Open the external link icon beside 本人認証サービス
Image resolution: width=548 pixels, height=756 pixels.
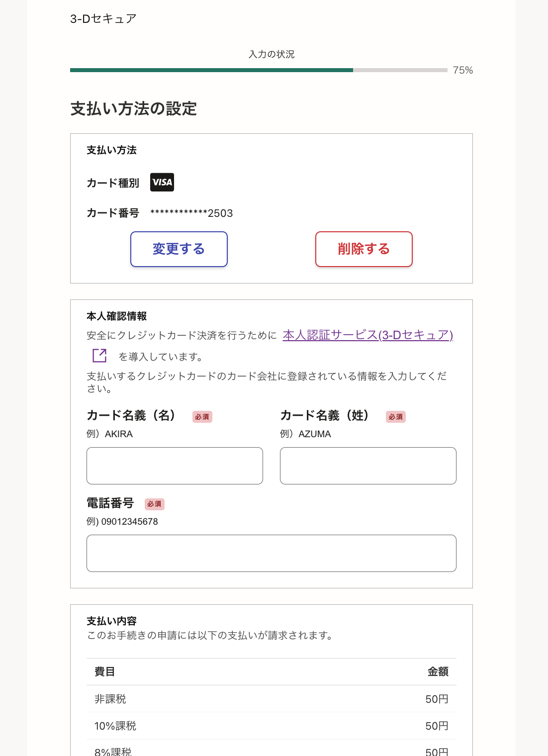coord(99,356)
